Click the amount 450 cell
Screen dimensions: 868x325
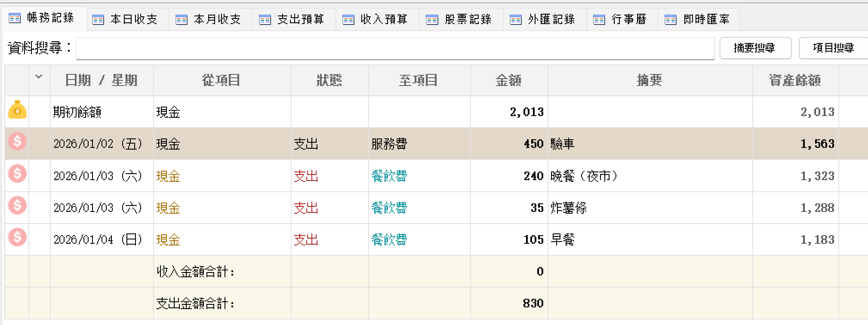(509, 144)
